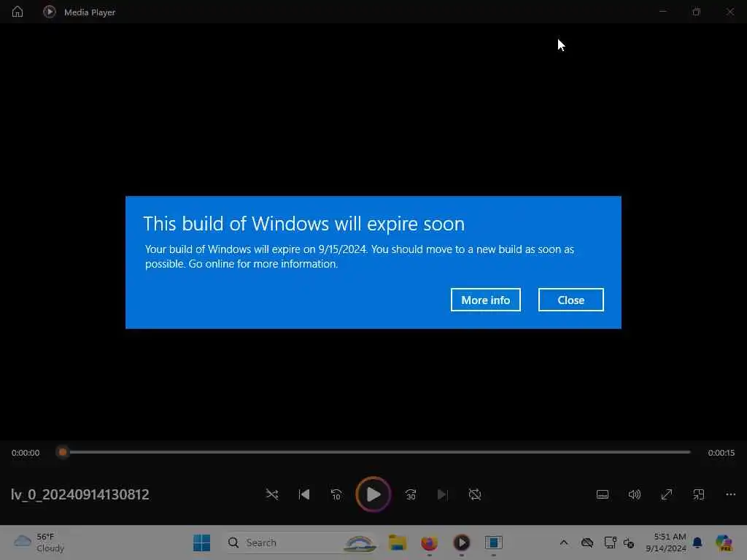Show hidden system tray icons
747x560 pixels.
pos(564,542)
